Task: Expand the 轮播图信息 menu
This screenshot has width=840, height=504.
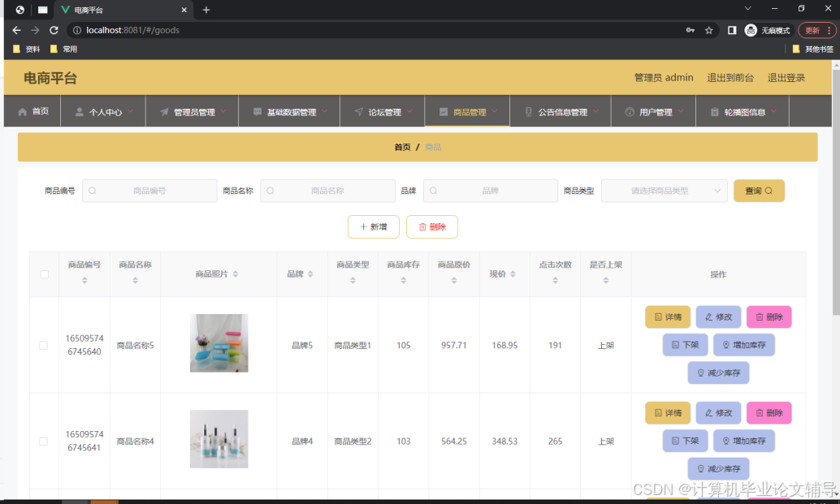Action: (x=743, y=112)
